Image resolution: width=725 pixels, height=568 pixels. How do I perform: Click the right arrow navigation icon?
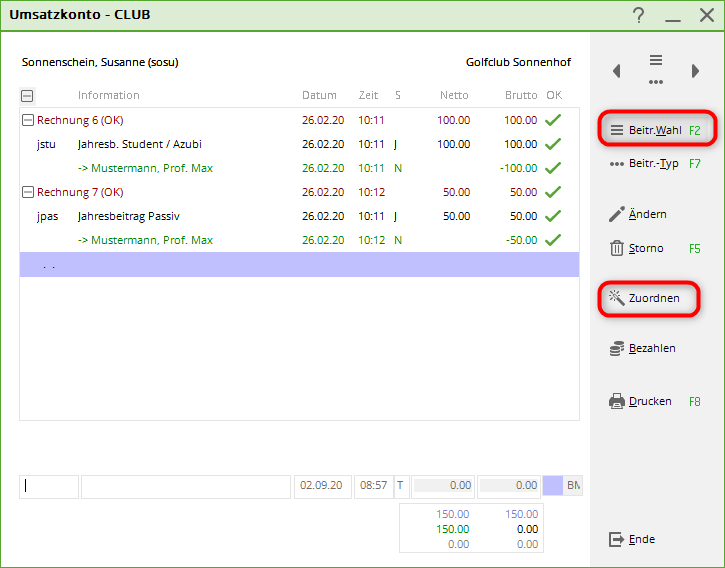point(695,71)
